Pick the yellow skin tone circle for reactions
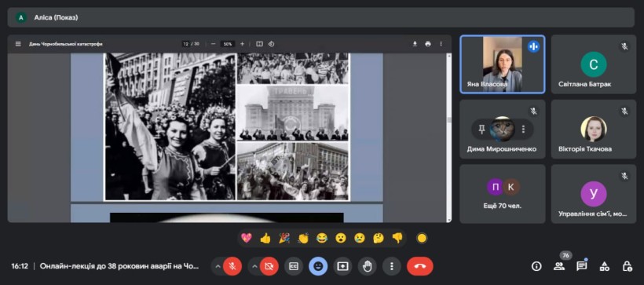Image resolution: width=644 pixels, height=285 pixels. click(x=422, y=238)
